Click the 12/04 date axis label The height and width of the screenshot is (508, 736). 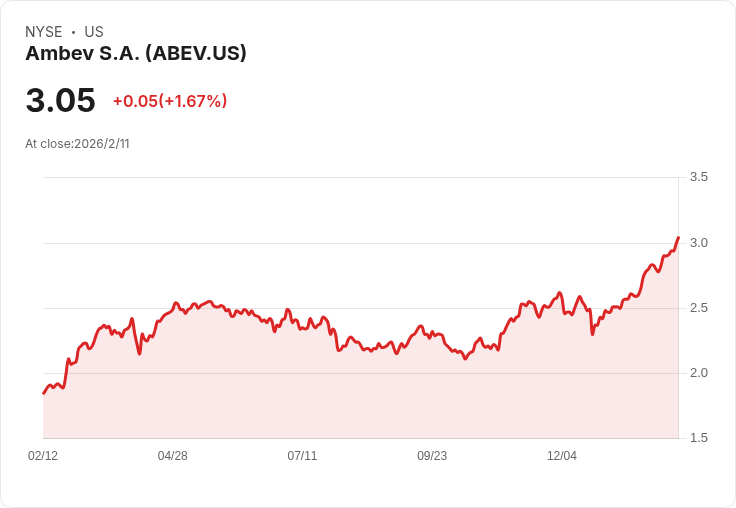click(562, 456)
